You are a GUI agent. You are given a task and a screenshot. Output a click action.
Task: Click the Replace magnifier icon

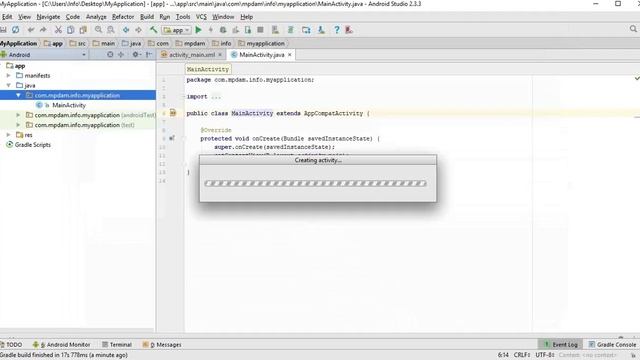coord(111,30)
